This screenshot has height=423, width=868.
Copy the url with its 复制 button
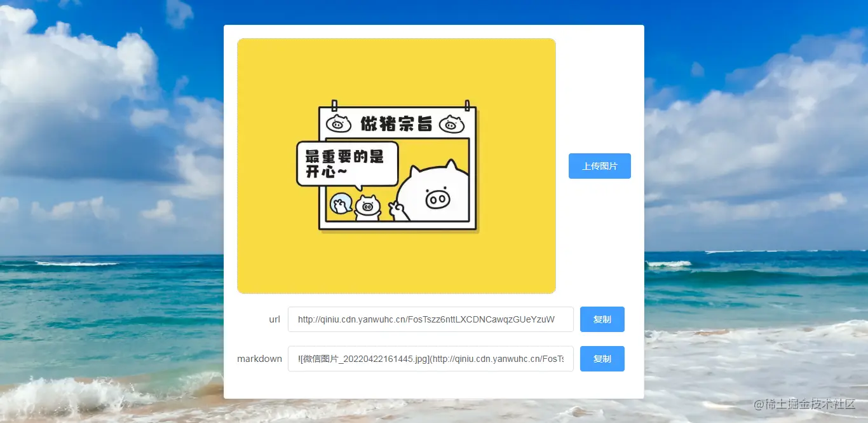click(602, 319)
